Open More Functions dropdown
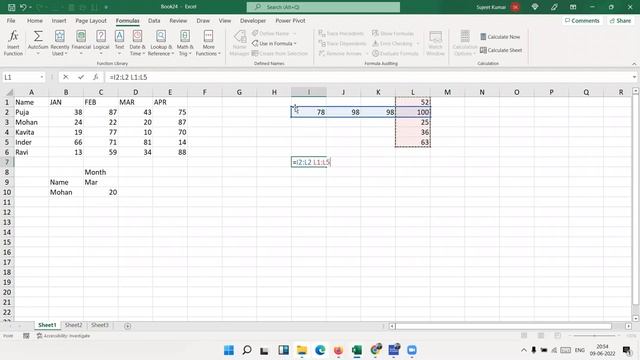This screenshot has height=360, width=640. (208, 42)
